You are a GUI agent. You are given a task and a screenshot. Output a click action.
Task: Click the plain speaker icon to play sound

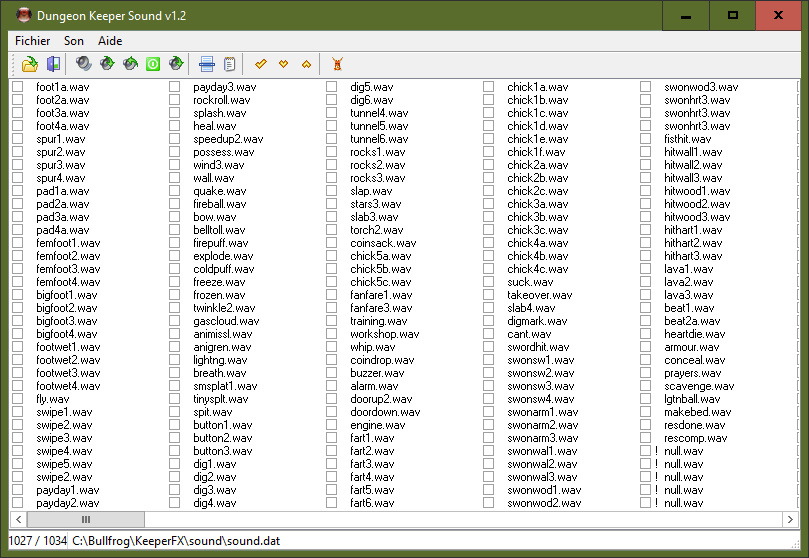click(84, 64)
